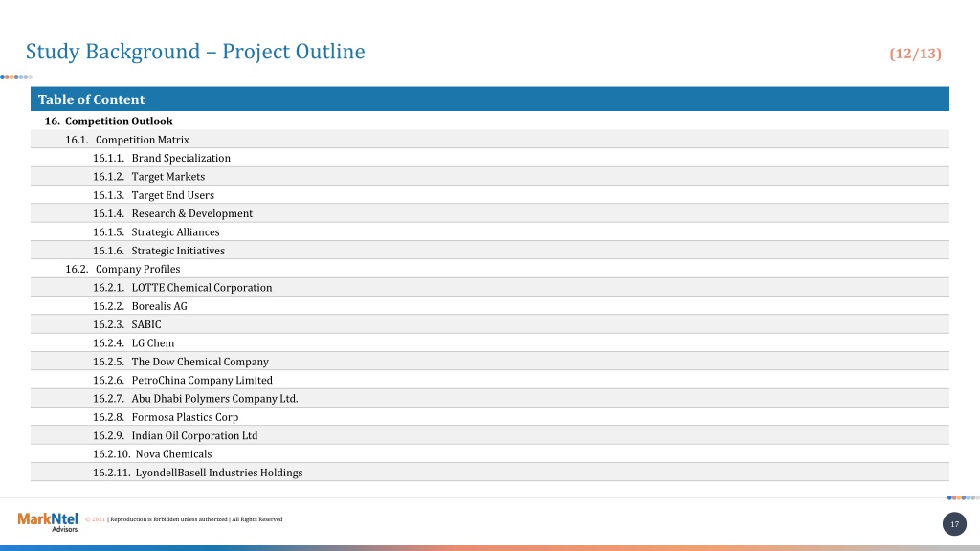Image resolution: width=980 pixels, height=551 pixels.
Task: Click the MarkNtel Advisors logo
Action: (x=48, y=521)
